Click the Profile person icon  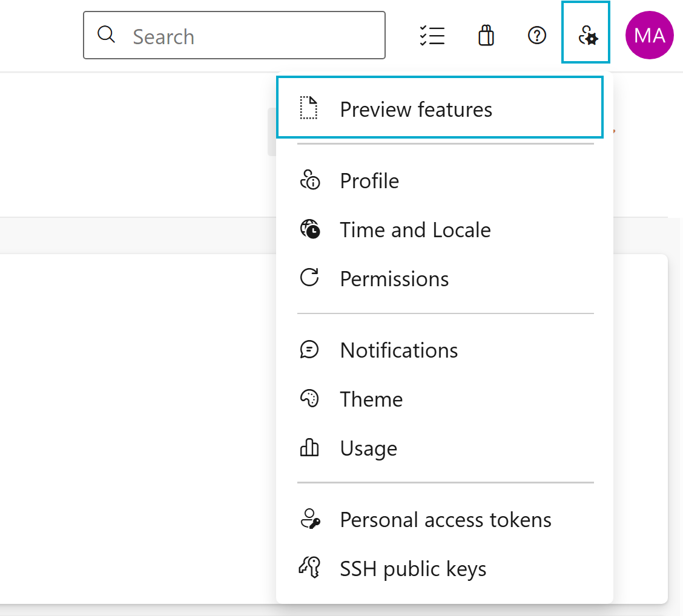coord(310,180)
